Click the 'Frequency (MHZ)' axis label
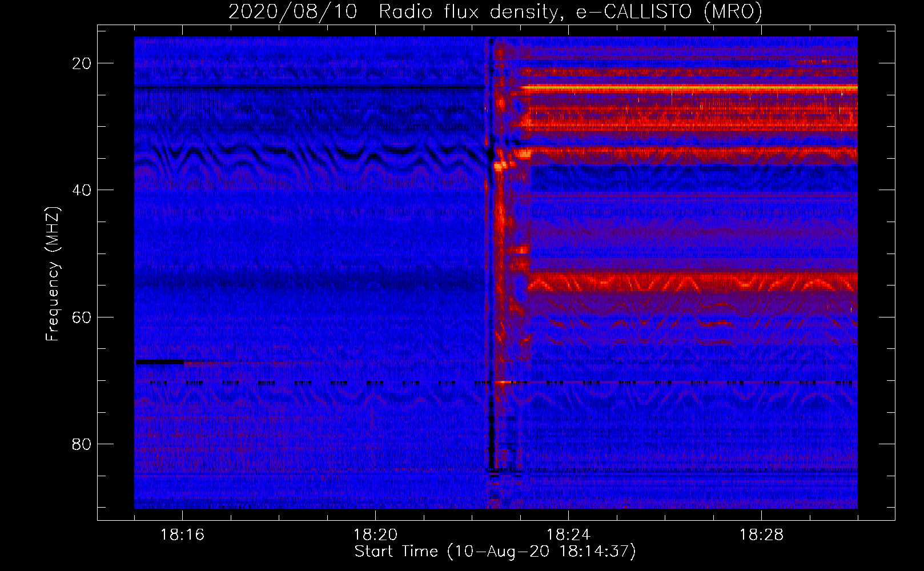 tap(53, 274)
